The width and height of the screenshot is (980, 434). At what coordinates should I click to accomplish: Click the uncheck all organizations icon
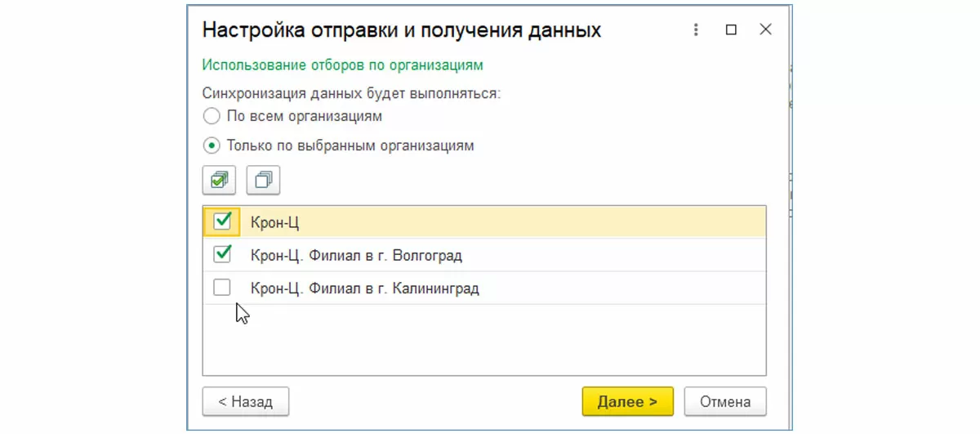pos(263,180)
